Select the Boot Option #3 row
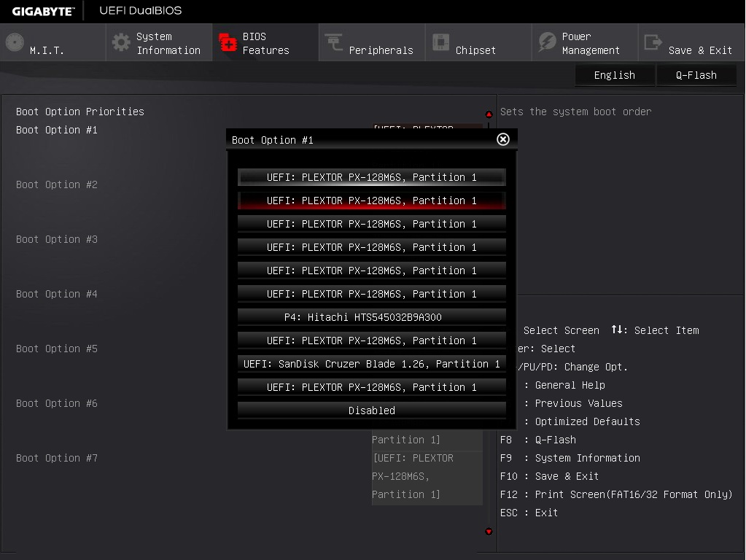Image resolution: width=746 pixels, height=560 pixels. tap(57, 239)
